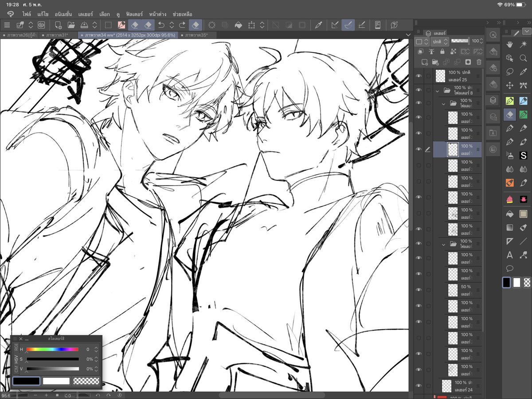Click the Redo arrow in command bar
Viewport: 532px width, 399px height.
182,25
